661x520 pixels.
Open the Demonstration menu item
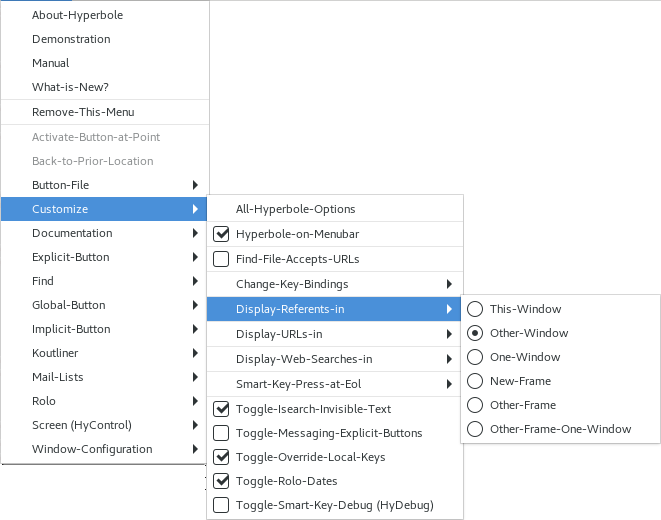(x=71, y=39)
